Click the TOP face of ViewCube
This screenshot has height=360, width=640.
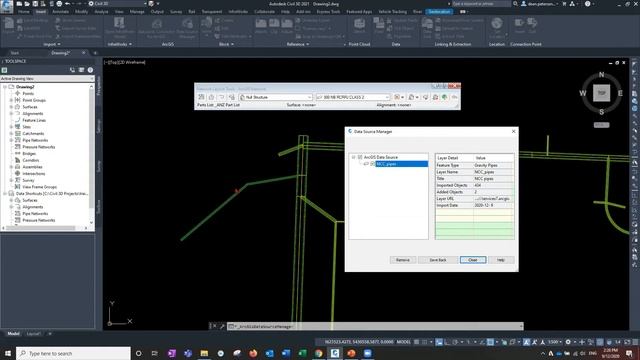(601, 93)
